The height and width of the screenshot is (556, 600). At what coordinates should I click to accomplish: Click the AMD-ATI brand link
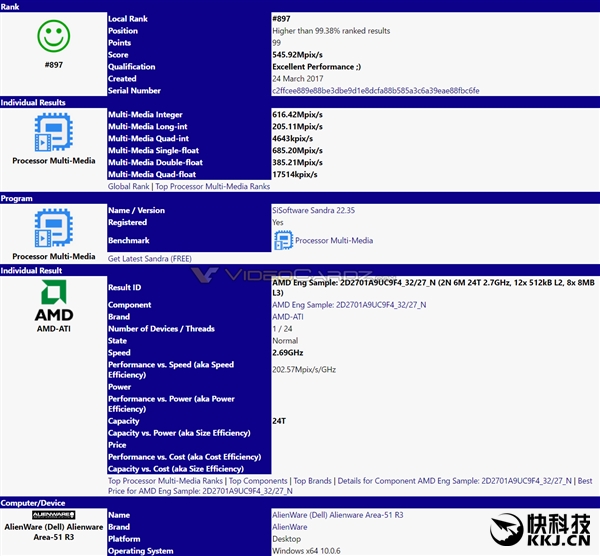pyautogui.click(x=288, y=317)
